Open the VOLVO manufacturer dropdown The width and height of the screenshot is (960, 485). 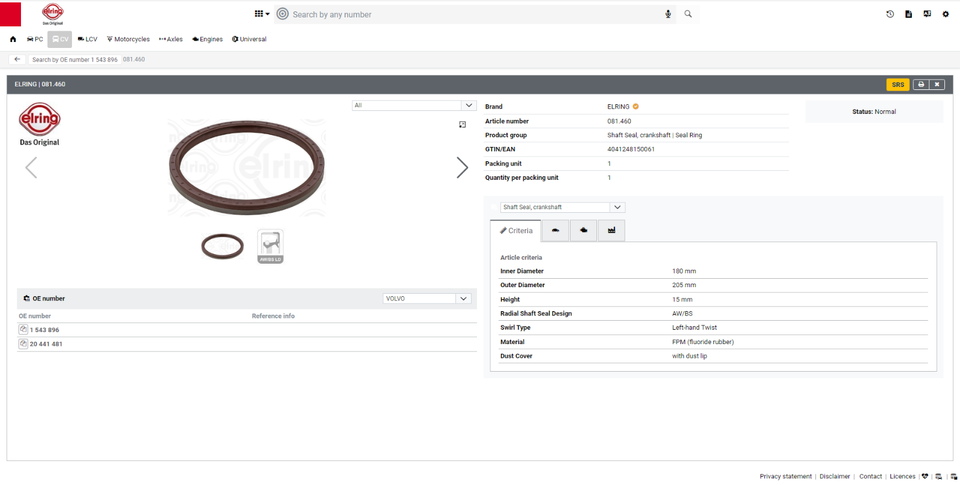[428, 298]
